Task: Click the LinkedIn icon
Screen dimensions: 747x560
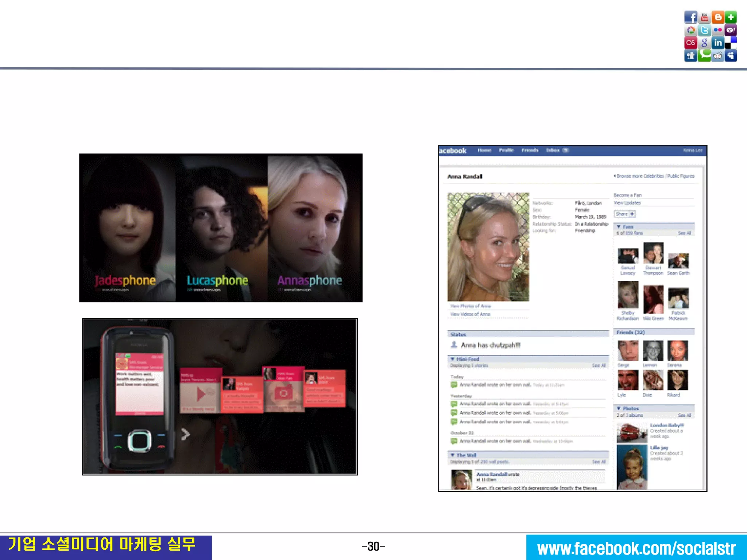Action: click(x=718, y=43)
